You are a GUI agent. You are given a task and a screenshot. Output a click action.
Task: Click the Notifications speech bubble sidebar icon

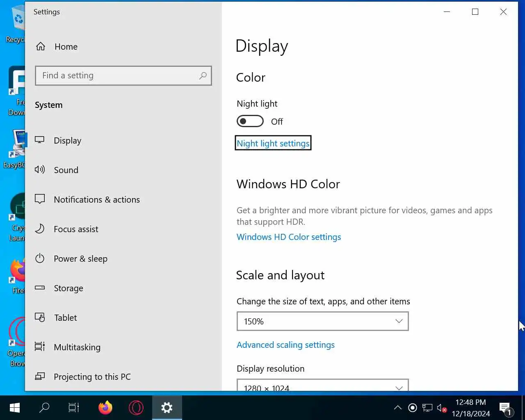[x=40, y=199]
